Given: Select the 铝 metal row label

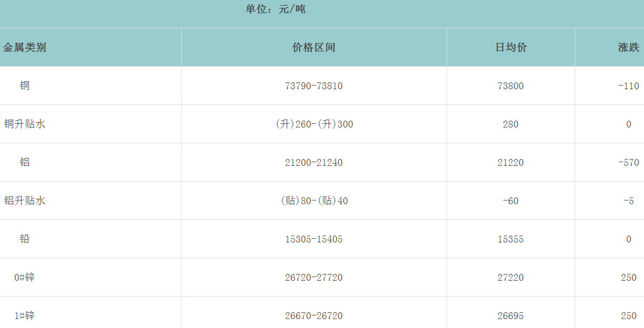Looking at the screenshot, I should pyautogui.click(x=25, y=162).
